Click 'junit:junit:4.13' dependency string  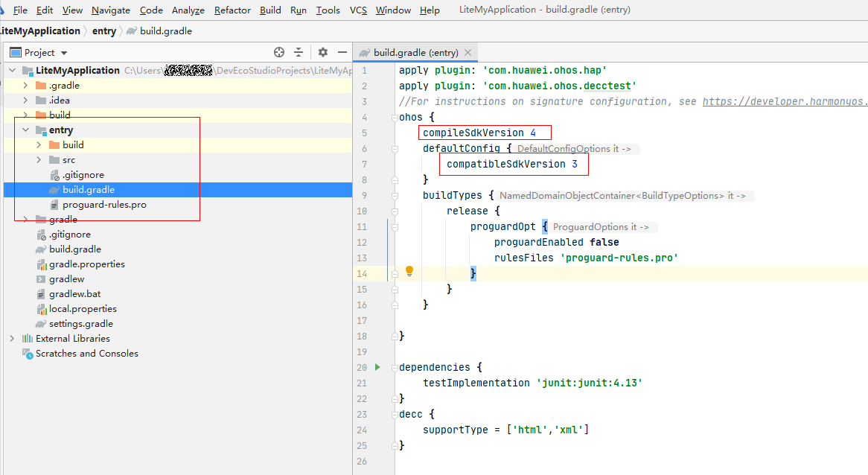(x=589, y=383)
